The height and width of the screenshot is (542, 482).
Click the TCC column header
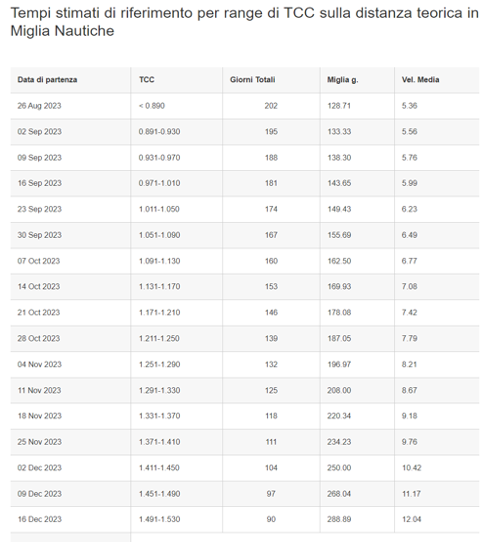pos(147,80)
